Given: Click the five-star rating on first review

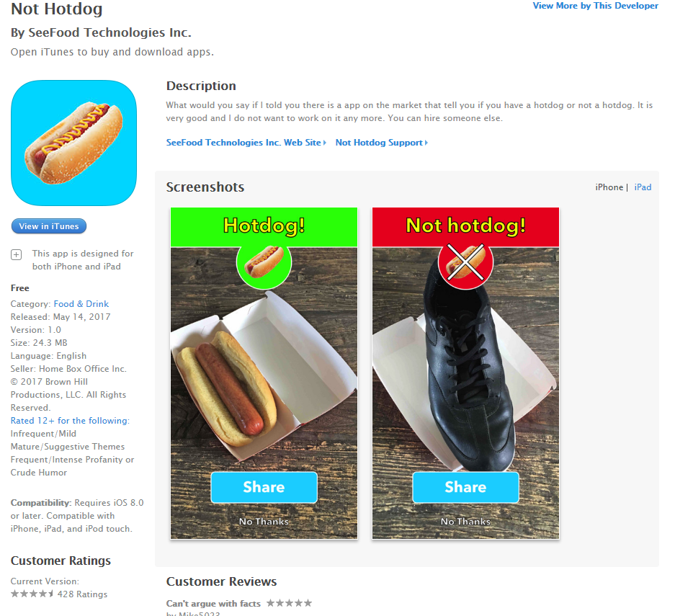Looking at the screenshot, I should [x=290, y=603].
